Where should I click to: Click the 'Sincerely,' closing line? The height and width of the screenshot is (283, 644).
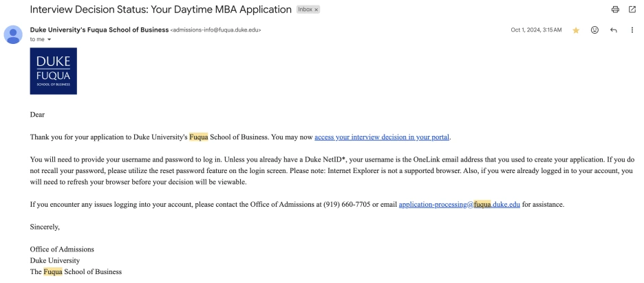tap(45, 227)
